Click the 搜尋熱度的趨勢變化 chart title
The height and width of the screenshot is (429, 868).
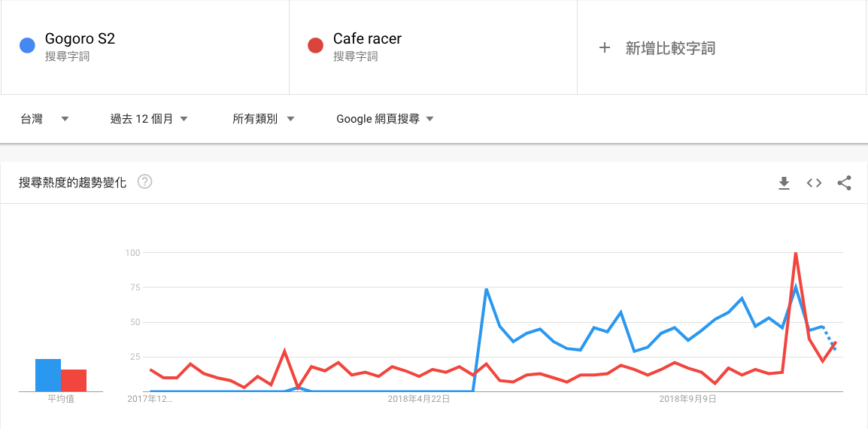(72, 182)
